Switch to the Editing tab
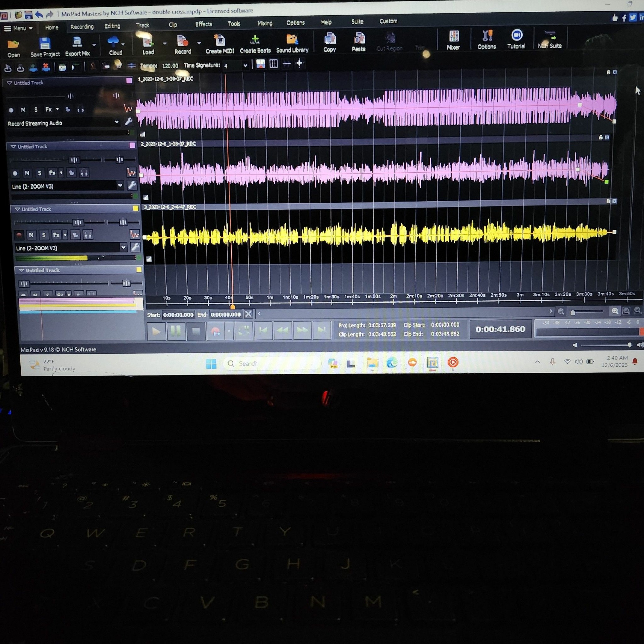The height and width of the screenshot is (644, 644). (112, 26)
